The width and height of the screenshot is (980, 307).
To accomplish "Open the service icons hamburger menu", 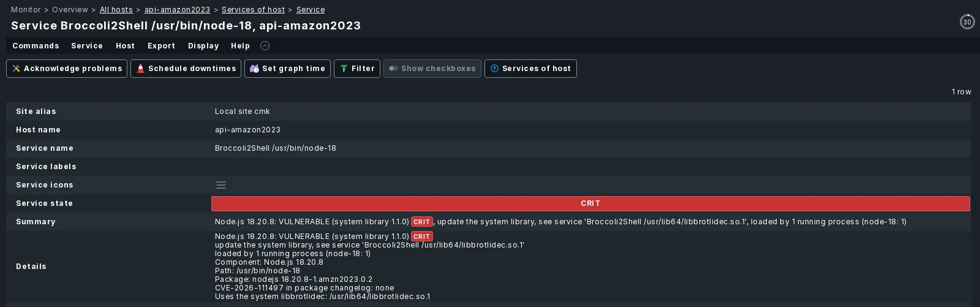I will click(221, 185).
